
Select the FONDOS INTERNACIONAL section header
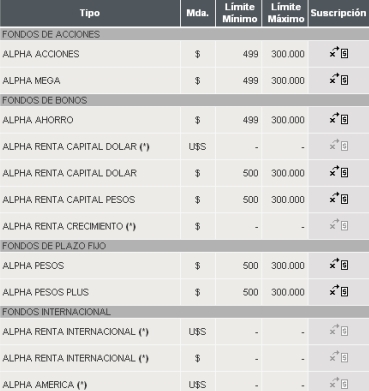pos(184,312)
